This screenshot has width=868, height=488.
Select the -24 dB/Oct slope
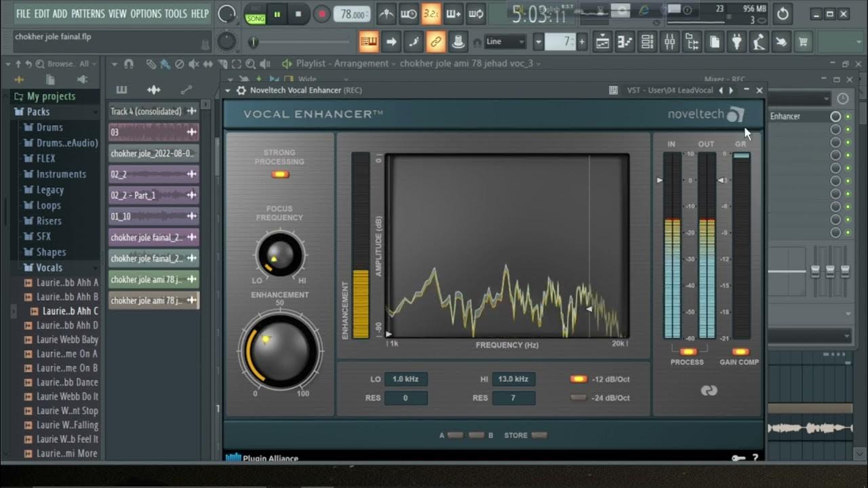tap(578, 398)
